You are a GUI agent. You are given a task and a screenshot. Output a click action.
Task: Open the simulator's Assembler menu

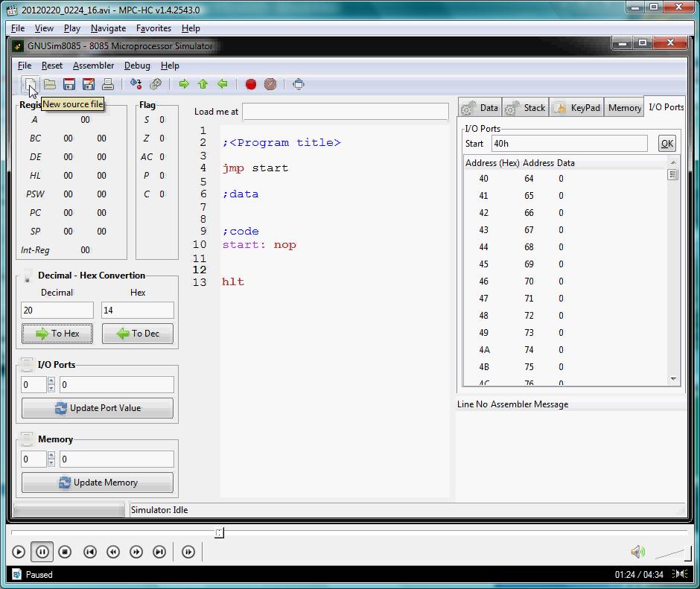(93, 66)
